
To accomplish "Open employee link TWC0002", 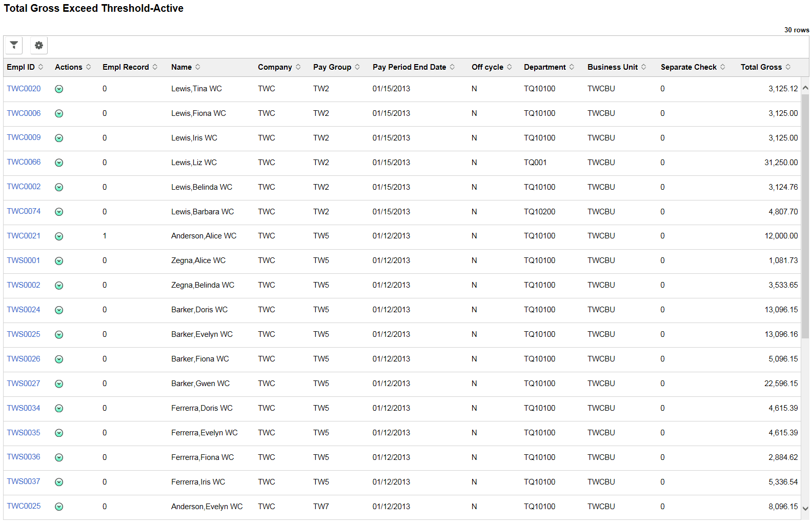I will point(24,187).
